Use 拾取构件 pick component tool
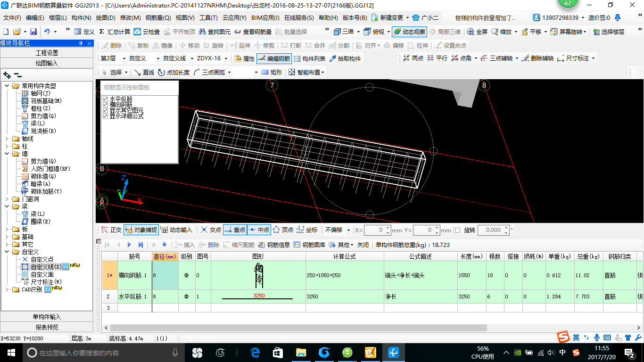The height and width of the screenshot is (362, 644). [x=345, y=58]
